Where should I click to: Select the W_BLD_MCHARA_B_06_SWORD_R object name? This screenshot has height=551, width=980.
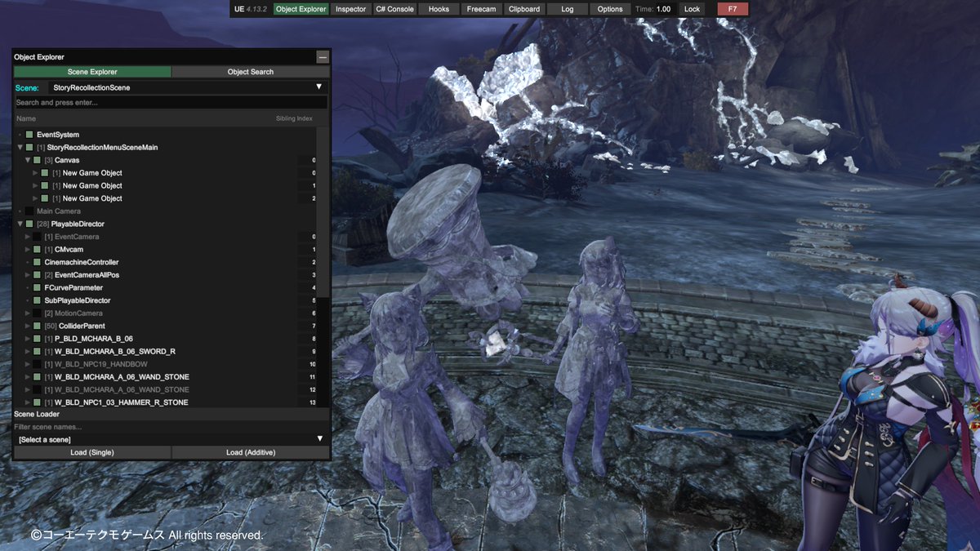tap(115, 352)
